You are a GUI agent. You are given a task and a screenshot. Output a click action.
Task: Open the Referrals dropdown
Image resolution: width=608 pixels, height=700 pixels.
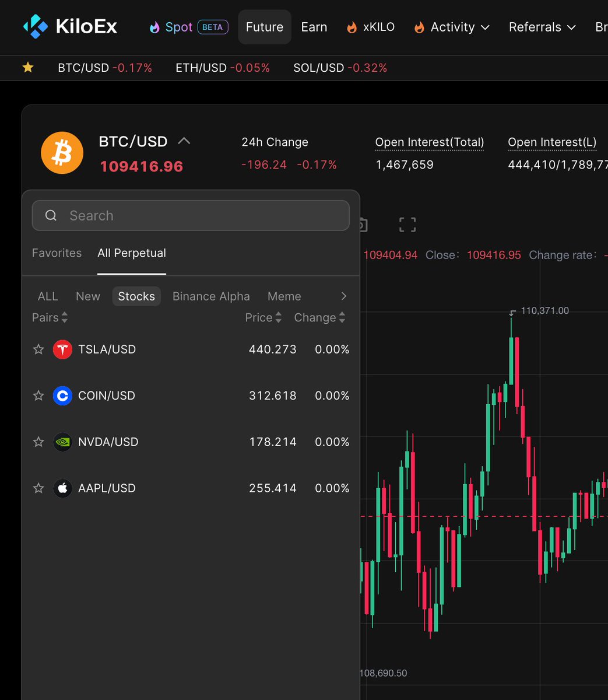point(542,27)
